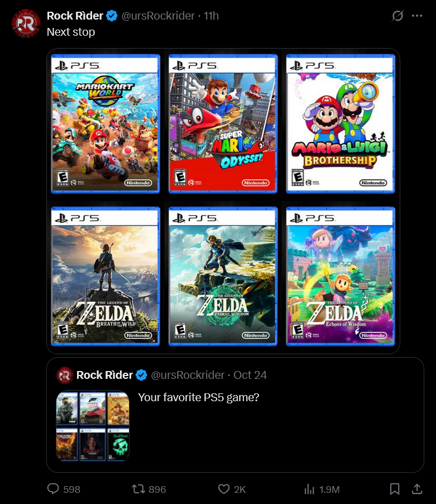Viewport: 436px width, 504px height.
Task: Open Rock Rider profile avatar at top
Action: pyautogui.click(x=26, y=23)
